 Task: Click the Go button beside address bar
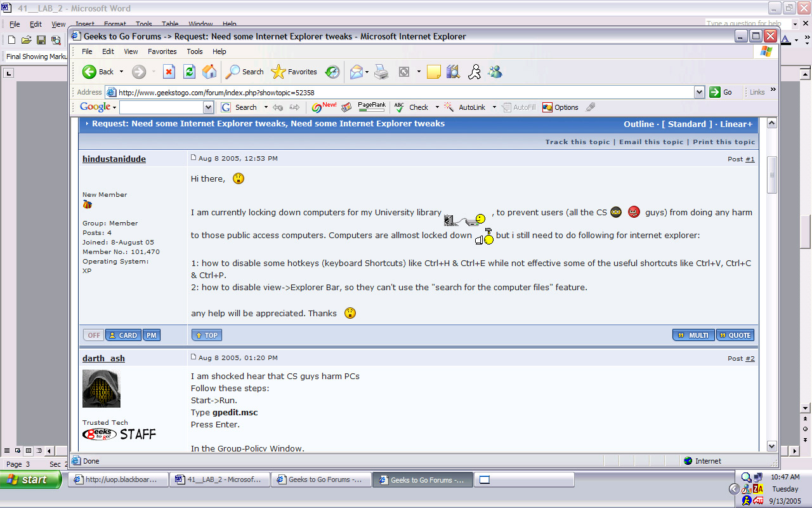[721, 92]
